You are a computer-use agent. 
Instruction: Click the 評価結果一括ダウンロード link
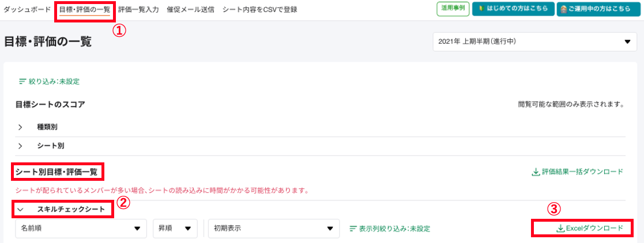tap(582, 172)
